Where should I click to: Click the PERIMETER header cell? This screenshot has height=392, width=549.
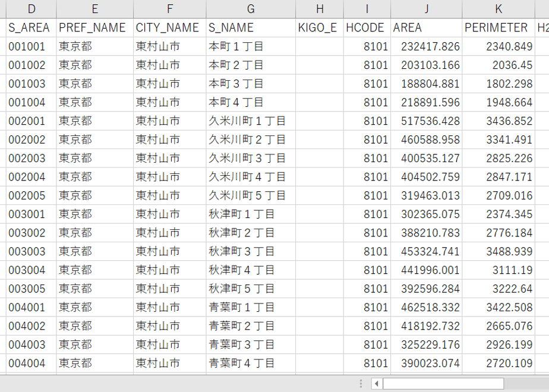pyautogui.click(x=498, y=28)
